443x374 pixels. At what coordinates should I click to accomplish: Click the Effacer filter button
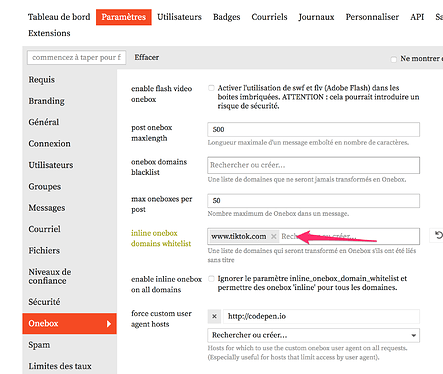coord(147,57)
